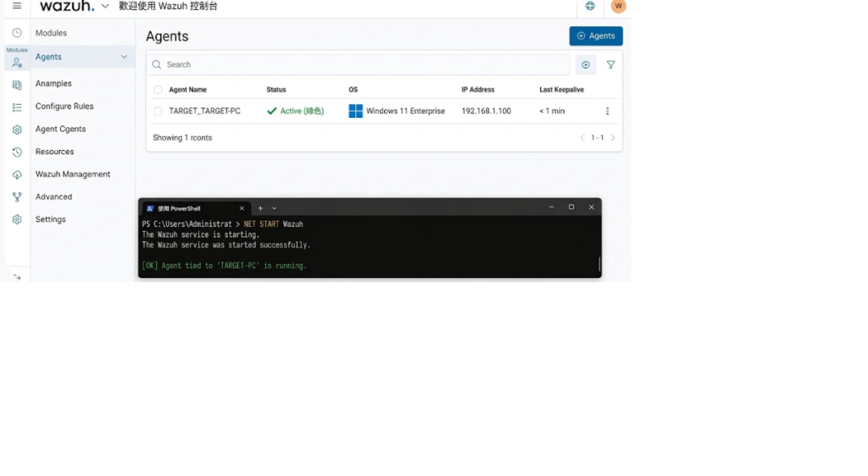Sort by Agent Name column header
This screenshot has width=868, height=476.
click(x=187, y=90)
